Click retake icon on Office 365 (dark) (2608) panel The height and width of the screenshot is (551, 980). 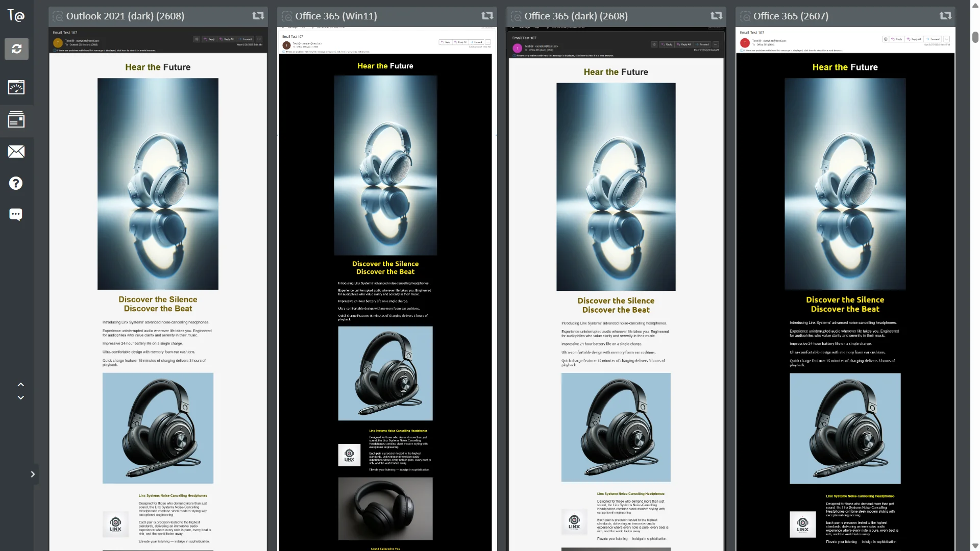tap(717, 16)
